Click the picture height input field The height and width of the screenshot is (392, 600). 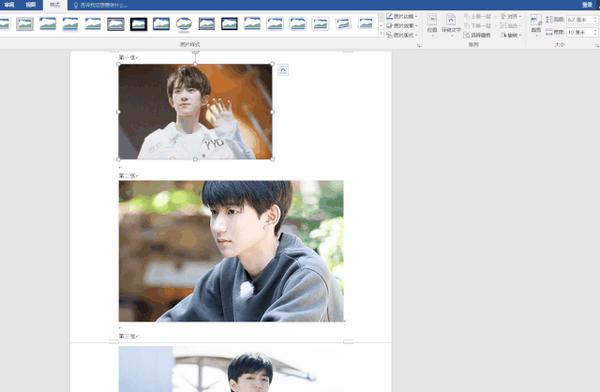(580, 20)
